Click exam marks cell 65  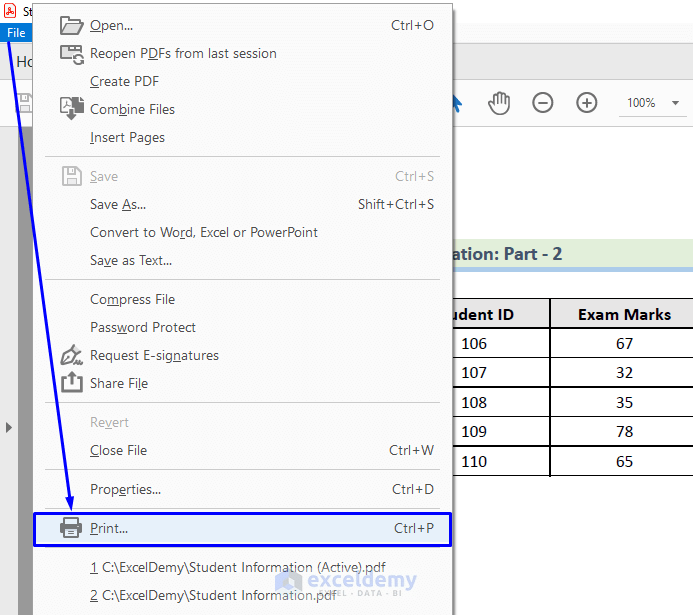(624, 461)
